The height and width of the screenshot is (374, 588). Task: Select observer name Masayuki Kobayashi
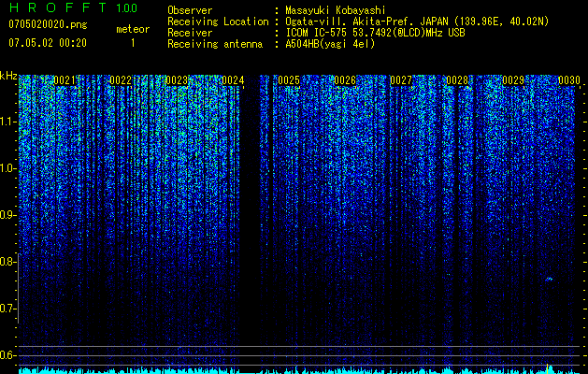click(336, 10)
